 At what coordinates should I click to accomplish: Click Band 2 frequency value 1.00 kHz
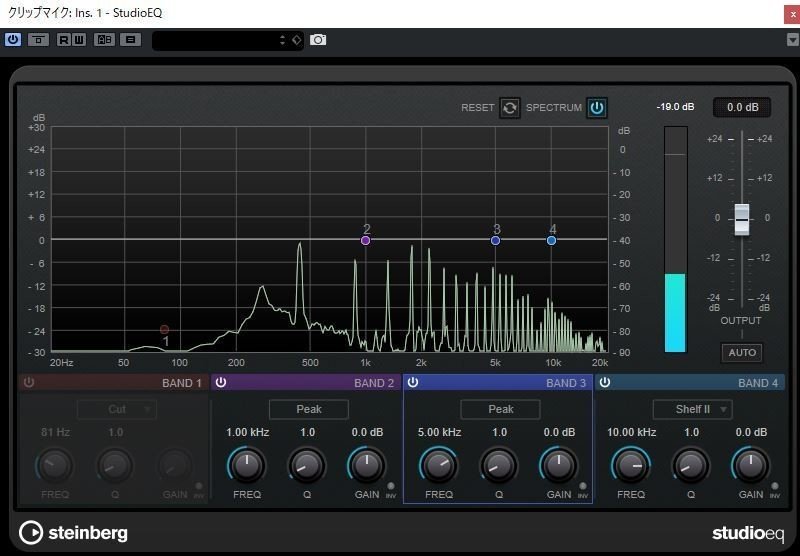[247, 432]
